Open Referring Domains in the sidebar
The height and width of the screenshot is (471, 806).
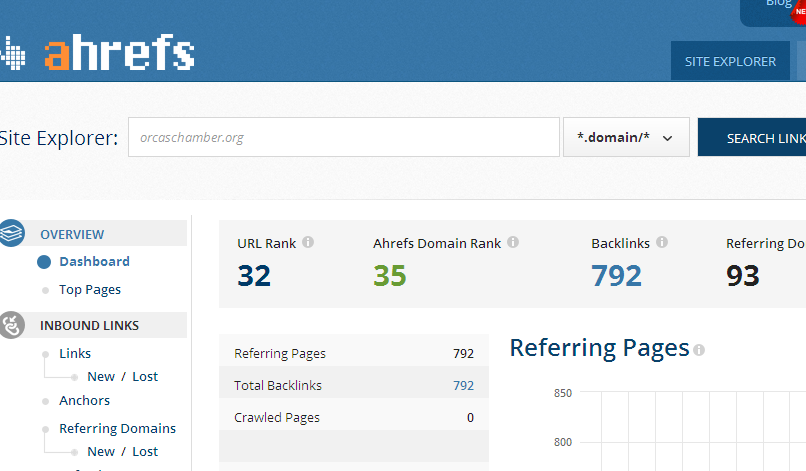117,429
